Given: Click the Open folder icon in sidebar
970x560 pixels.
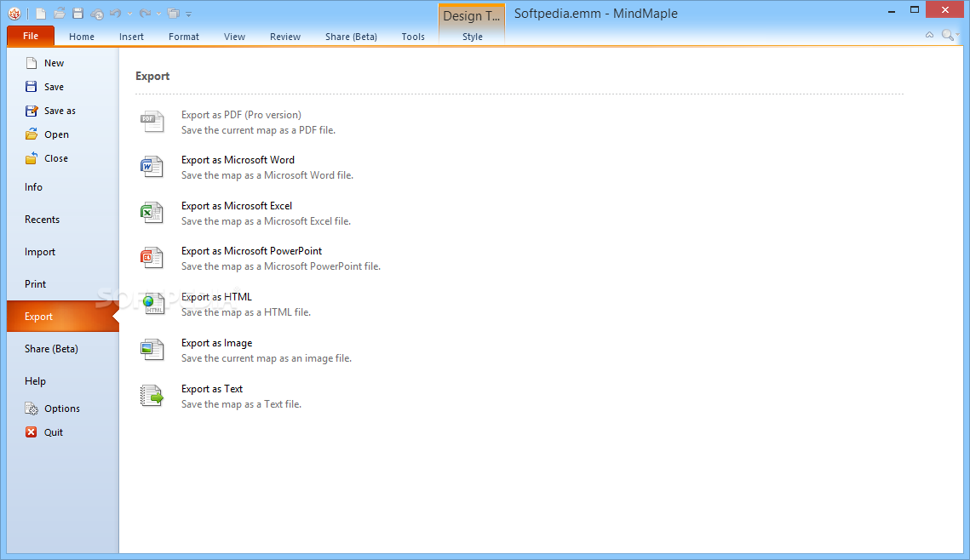Looking at the screenshot, I should tap(31, 134).
